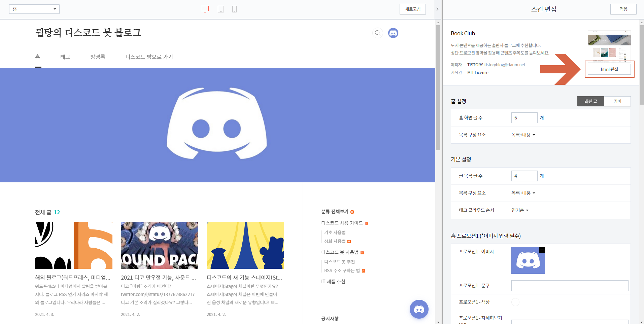
Task: Open IT 제품 추천 category
Action: [333, 282]
